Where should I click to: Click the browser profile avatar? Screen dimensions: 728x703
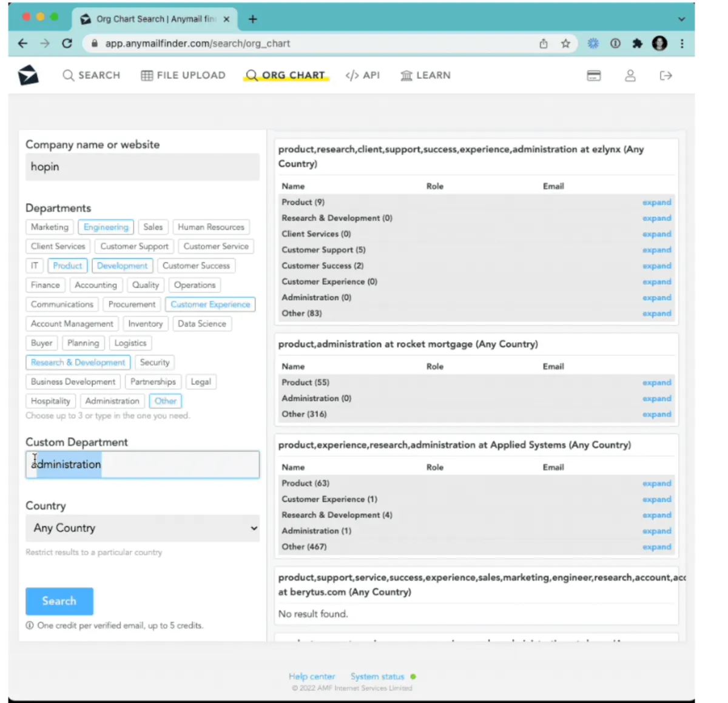pos(659,44)
